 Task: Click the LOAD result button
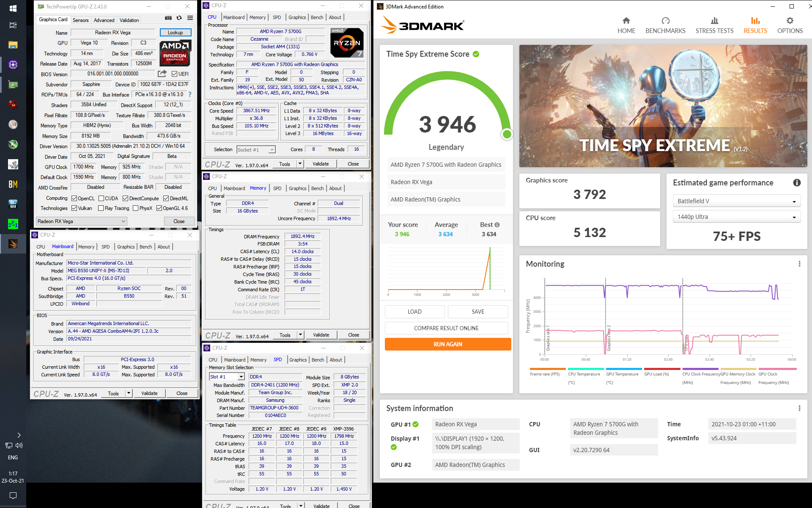[414, 312]
